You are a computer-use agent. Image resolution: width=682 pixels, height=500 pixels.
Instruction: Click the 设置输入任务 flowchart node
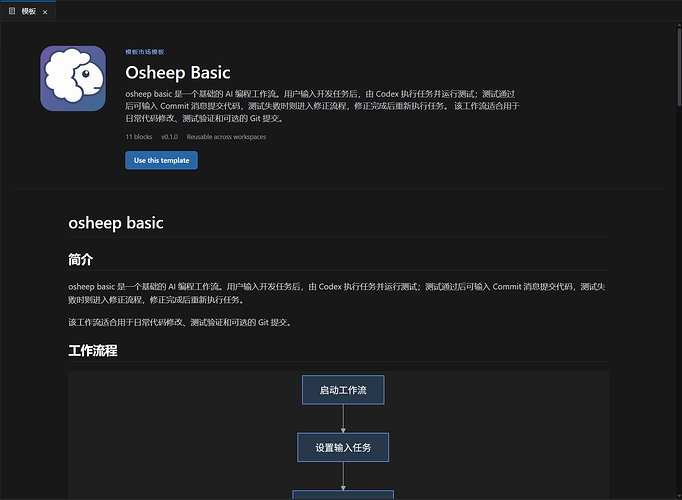tap(343, 447)
